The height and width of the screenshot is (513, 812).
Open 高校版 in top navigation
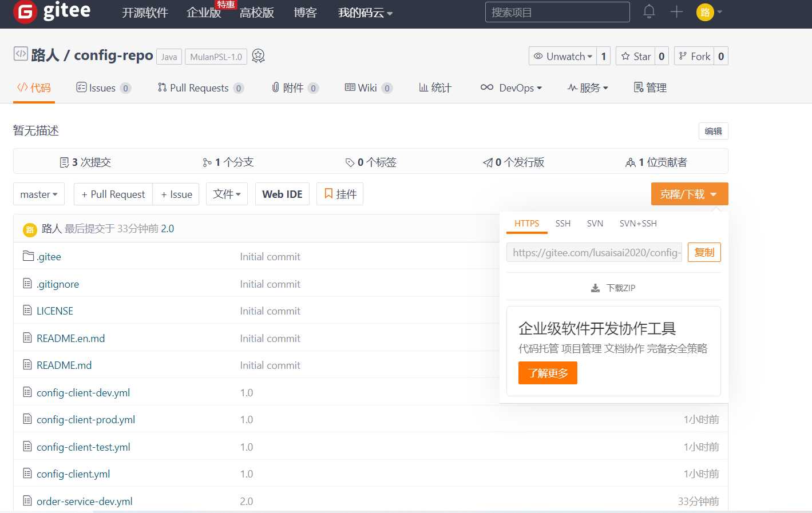[257, 13]
